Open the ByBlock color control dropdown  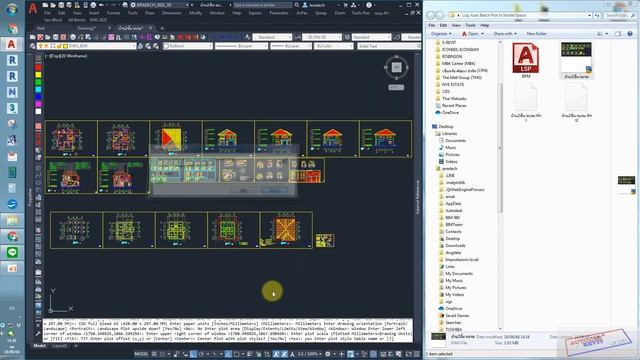(187, 46)
